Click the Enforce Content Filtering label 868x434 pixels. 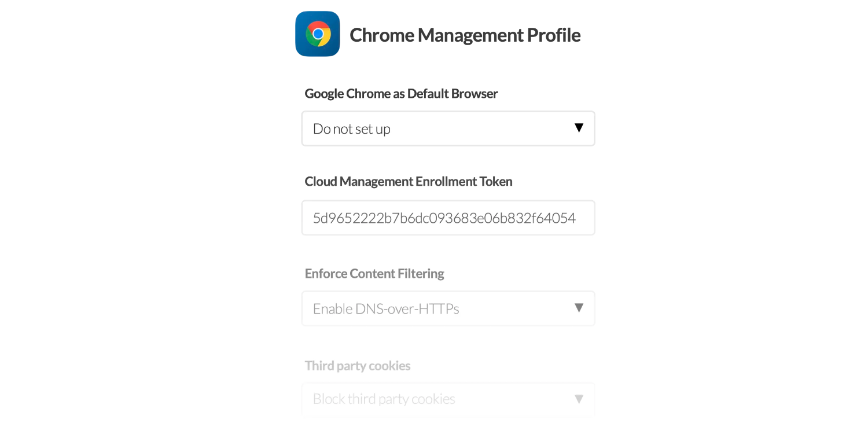tap(374, 273)
